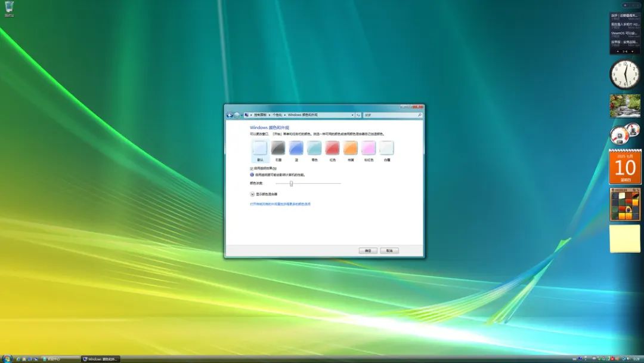The image size is (644, 363).
Task: Launch Internet Explorer from Quick Launch
Action: pyautogui.click(x=18, y=359)
